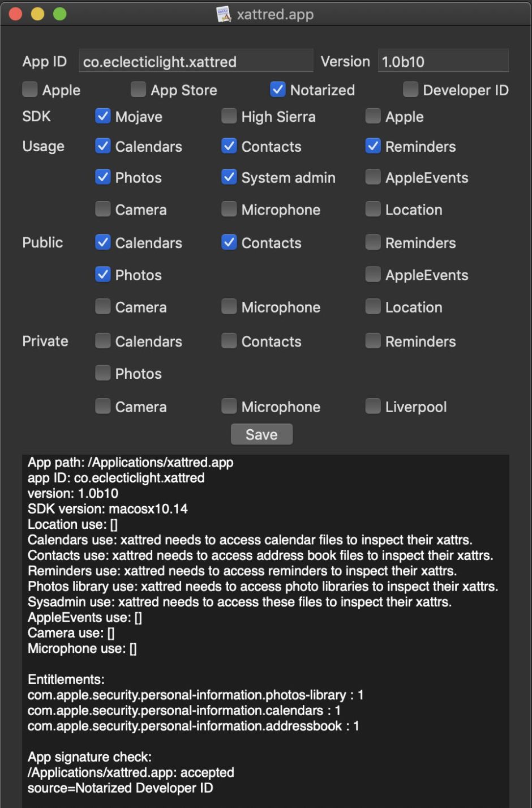Click the entitlements output text area
This screenshot has width=532, height=808.
tap(265, 709)
